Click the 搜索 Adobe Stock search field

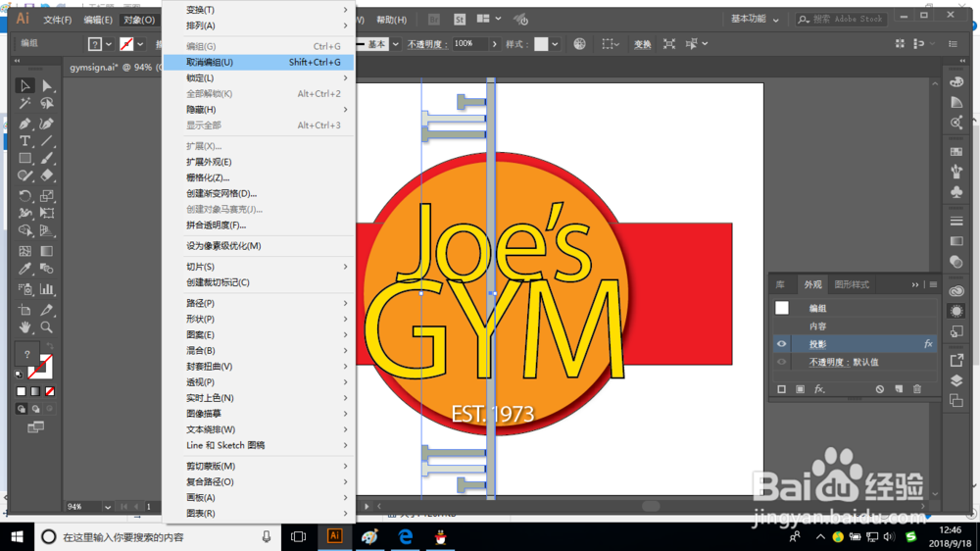click(x=842, y=20)
